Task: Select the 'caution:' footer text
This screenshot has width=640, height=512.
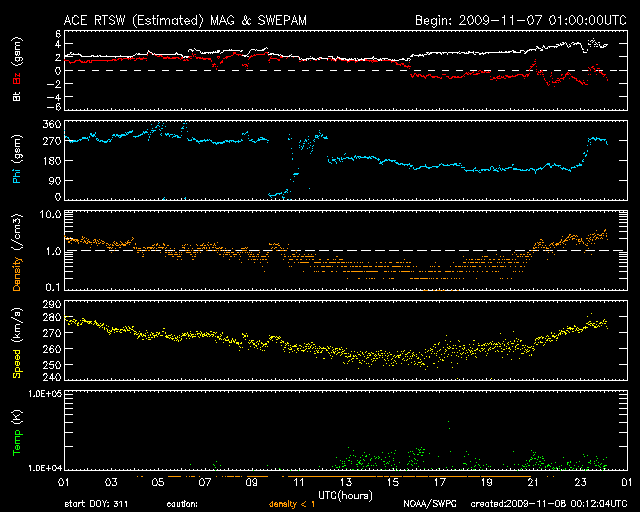Action: tap(182, 504)
